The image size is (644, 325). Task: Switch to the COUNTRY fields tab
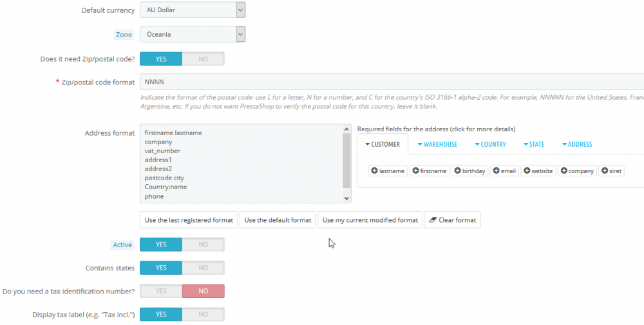490,144
